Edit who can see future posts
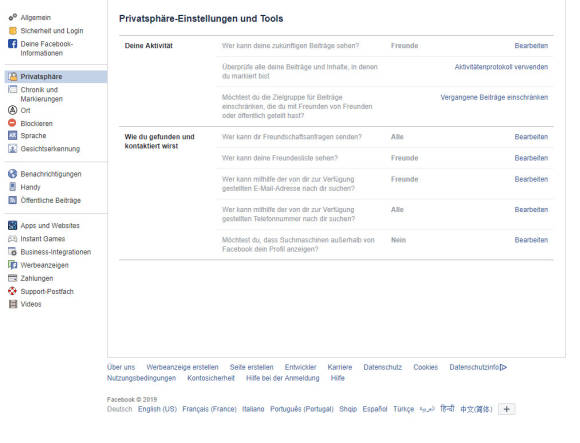 tap(531, 45)
